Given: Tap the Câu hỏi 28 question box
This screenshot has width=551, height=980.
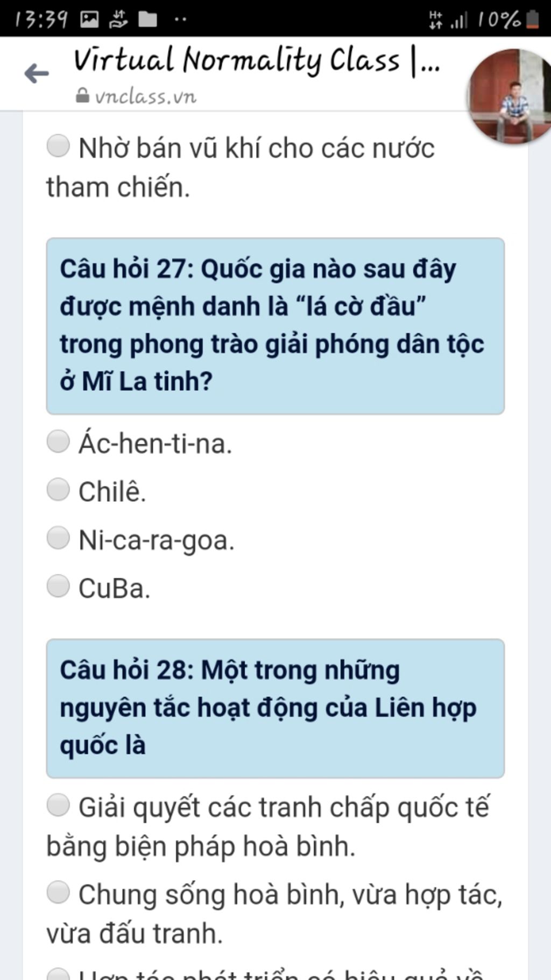Looking at the screenshot, I should point(275,708).
